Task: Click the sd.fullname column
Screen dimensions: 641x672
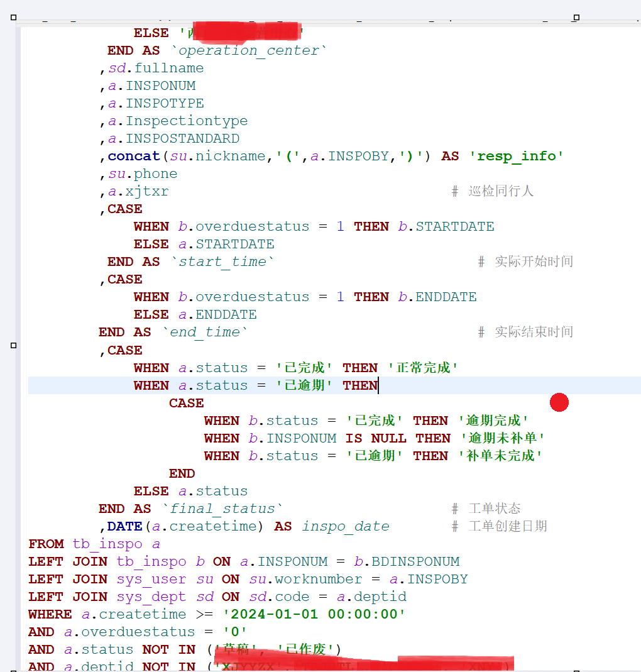Action: 156,68
